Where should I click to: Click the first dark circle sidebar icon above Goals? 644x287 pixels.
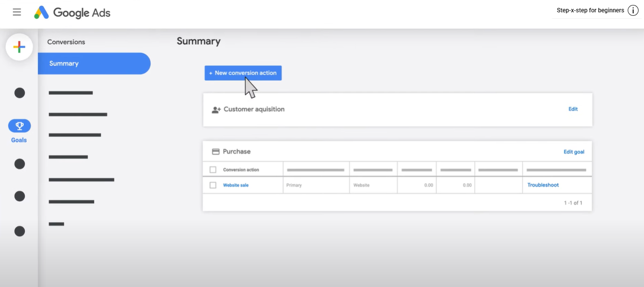20,93
